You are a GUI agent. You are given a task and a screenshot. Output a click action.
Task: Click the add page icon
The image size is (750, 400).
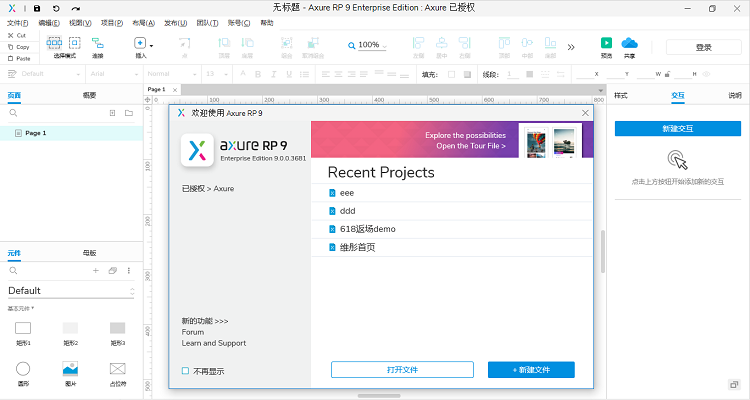click(x=112, y=113)
